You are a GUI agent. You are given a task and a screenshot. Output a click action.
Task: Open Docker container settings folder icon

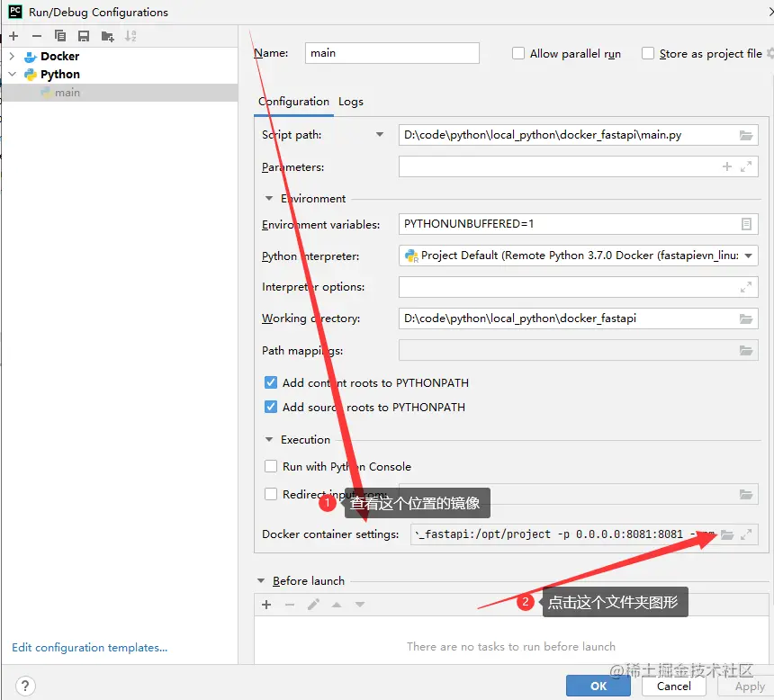727,534
